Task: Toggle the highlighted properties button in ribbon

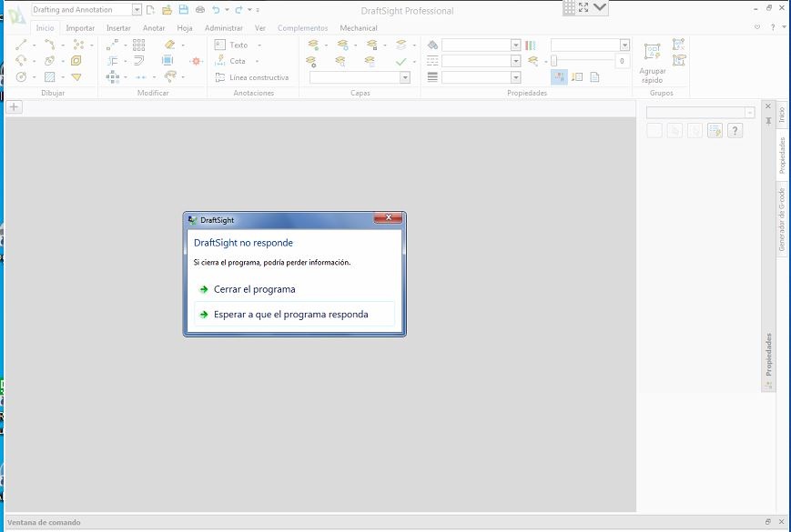Action: pos(559,77)
